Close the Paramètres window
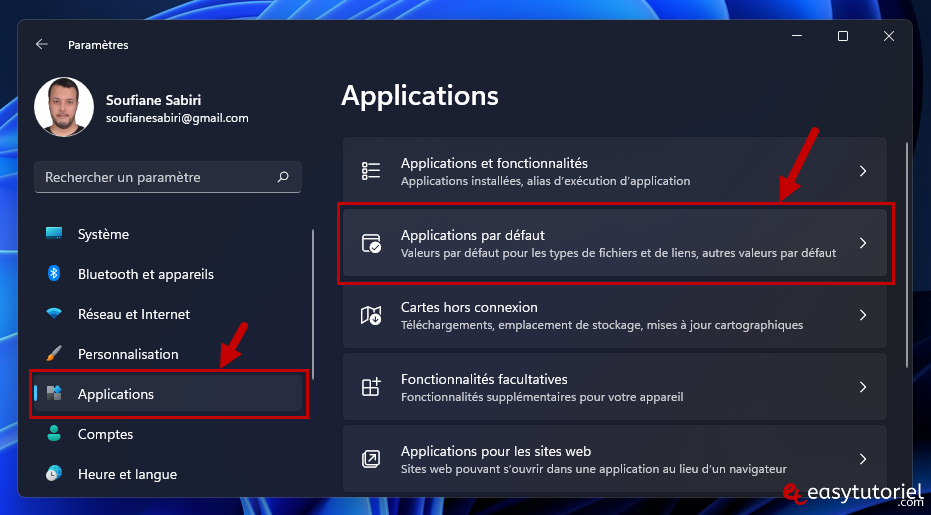 pos(889,36)
